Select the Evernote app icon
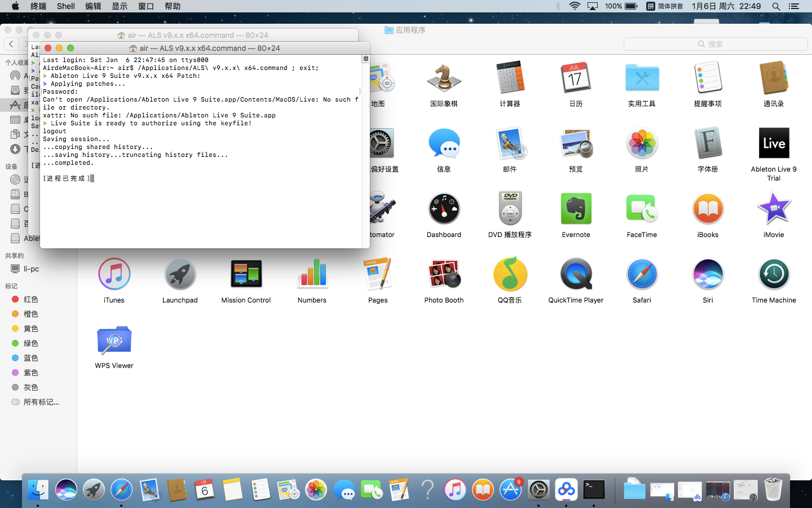 pos(576,209)
